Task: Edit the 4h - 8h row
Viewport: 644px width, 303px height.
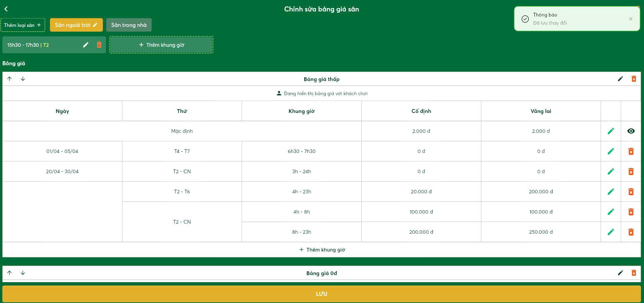Action: tap(611, 212)
